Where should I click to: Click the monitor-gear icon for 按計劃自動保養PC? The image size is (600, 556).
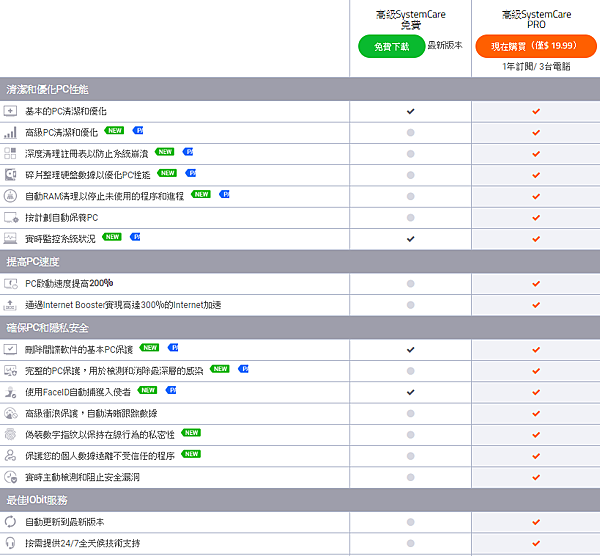[11, 217]
